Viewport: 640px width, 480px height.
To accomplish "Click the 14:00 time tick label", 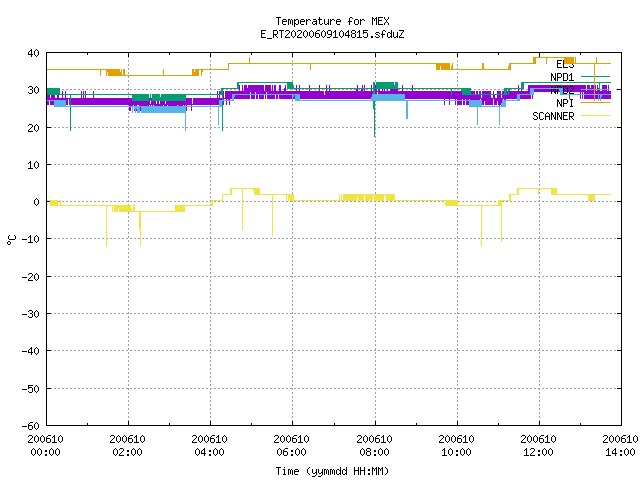I will (620, 452).
